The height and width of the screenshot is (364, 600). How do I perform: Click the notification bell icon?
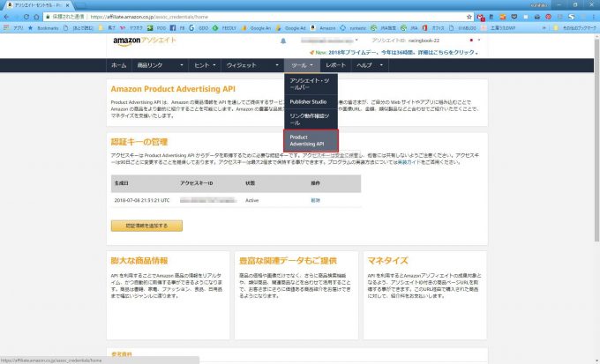pyautogui.click(x=283, y=41)
